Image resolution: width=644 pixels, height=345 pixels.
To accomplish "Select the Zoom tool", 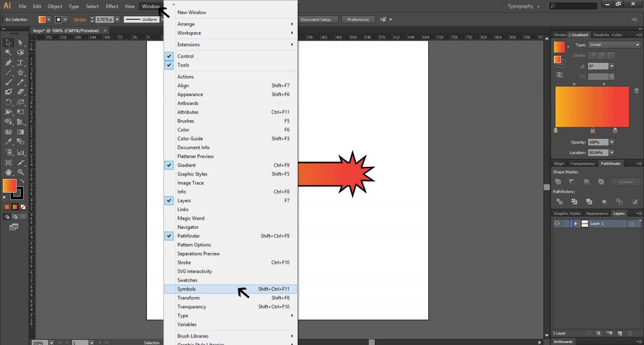I will click(x=21, y=172).
